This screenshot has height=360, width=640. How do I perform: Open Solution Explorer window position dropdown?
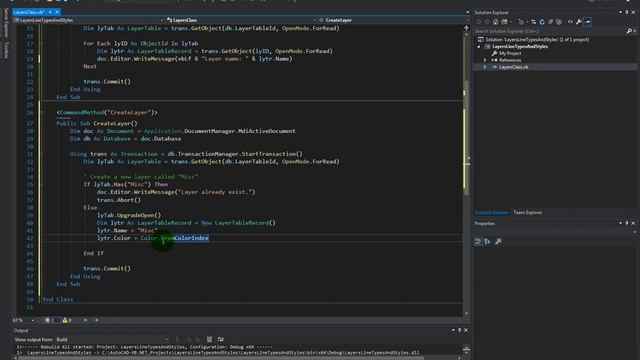click(x=620, y=12)
